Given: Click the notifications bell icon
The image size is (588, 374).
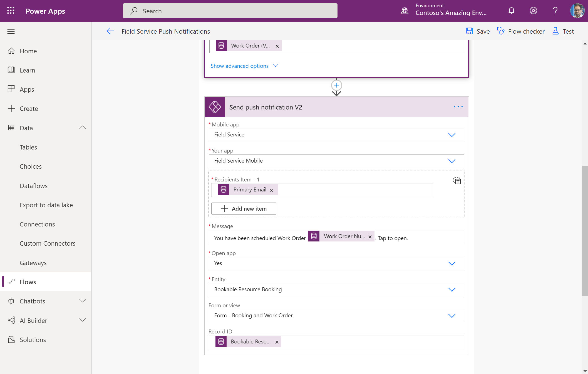Looking at the screenshot, I should (x=511, y=11).
